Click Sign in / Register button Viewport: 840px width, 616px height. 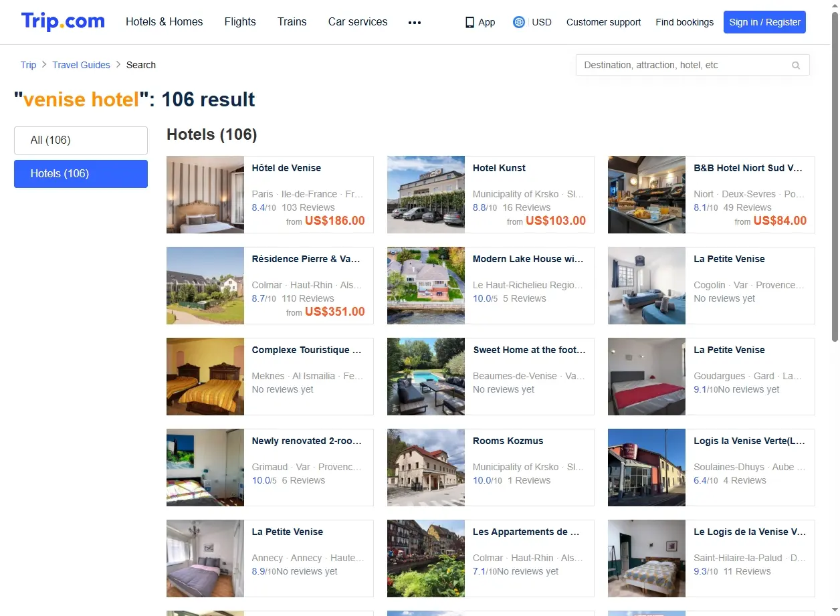[x=764, y=22]
